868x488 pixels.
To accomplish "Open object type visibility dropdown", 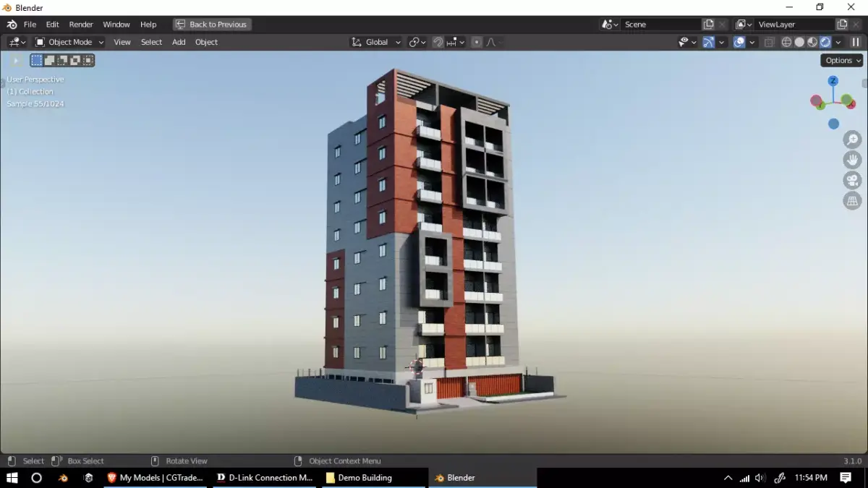I will (x=687, y=42).
